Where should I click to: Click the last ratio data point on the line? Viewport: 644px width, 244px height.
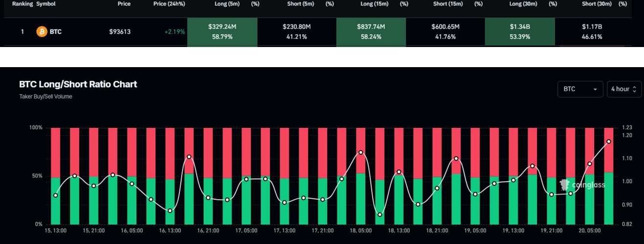click(608, 142)
